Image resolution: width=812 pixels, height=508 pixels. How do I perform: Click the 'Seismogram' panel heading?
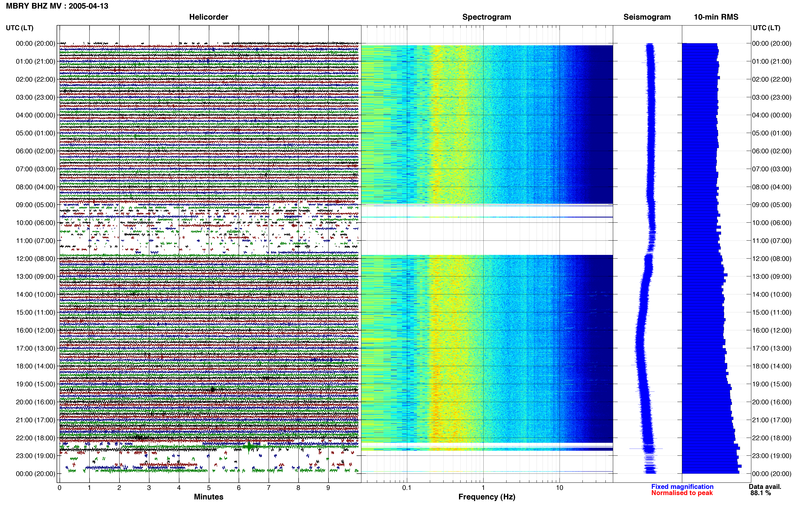[x=647, y=17]
